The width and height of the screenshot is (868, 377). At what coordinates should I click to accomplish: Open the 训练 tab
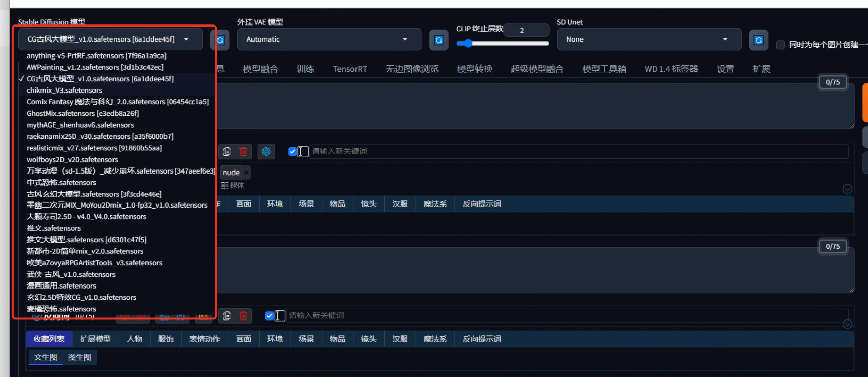point(305,69)
